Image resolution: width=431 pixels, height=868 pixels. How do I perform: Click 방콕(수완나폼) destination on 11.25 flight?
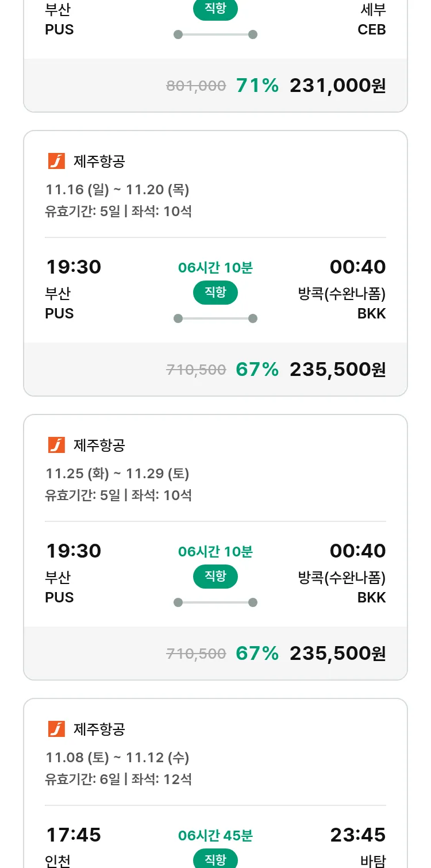click(341, 577)
